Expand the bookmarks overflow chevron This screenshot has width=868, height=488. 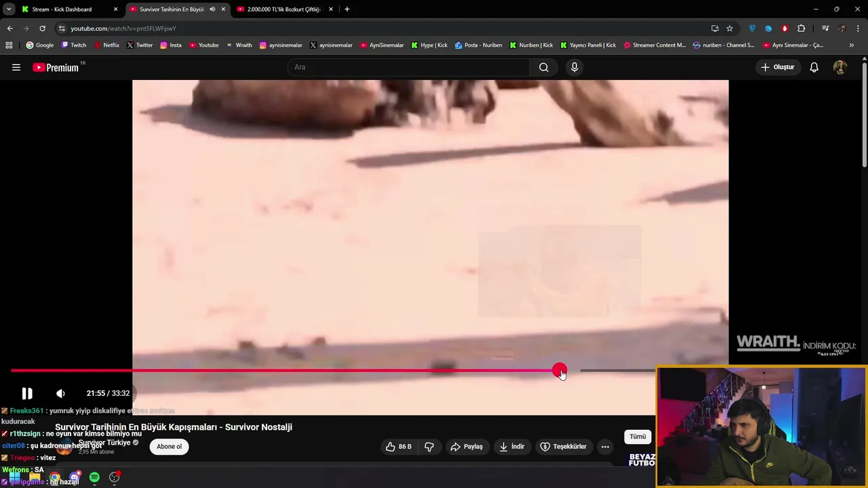tap(852, 45)
